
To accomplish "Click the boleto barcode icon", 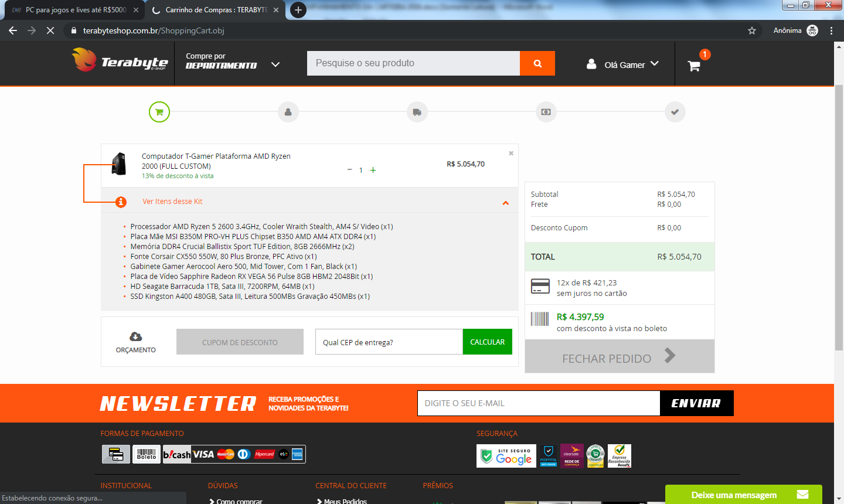I will 540,319.
